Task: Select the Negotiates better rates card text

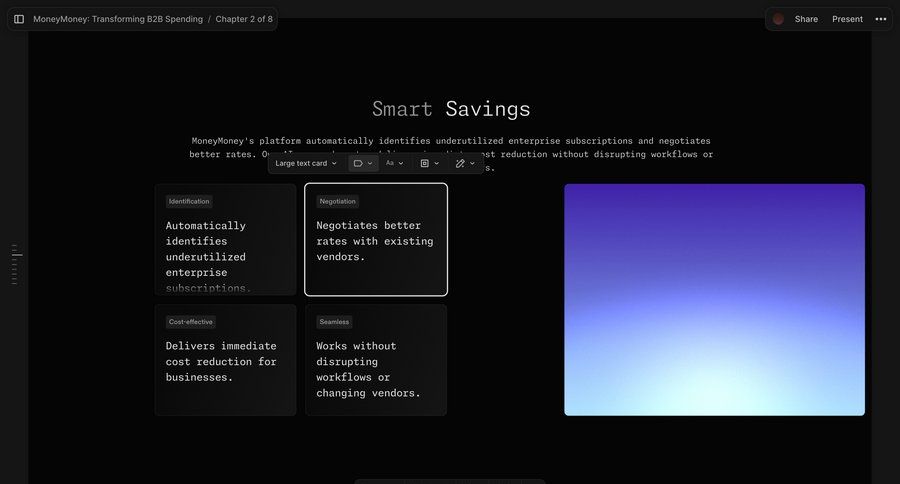Action: (x=375, y=241)
